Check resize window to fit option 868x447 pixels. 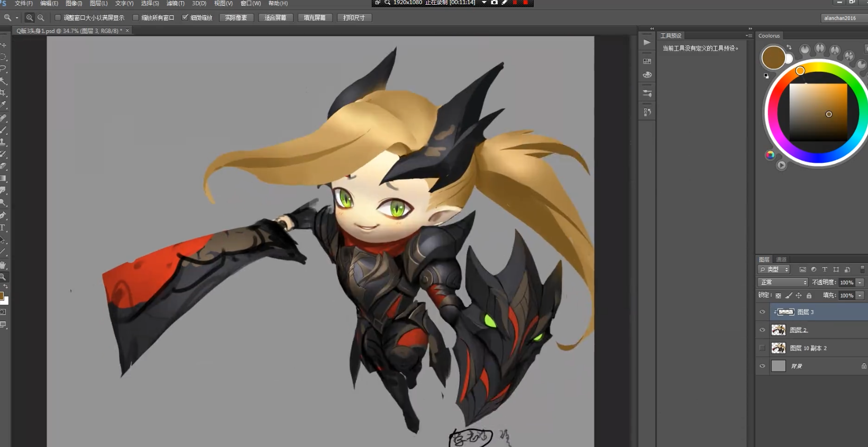(58, 17)
